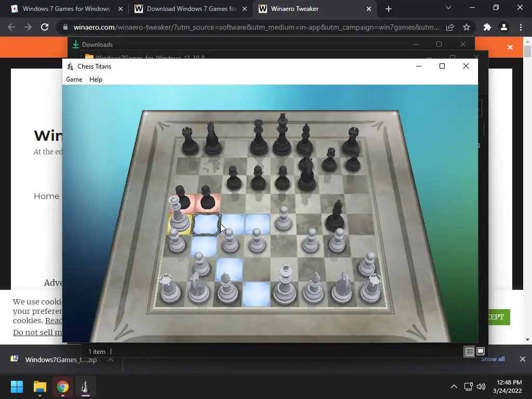The image size is (532, 399).
Task: Open the network tray icon
Action: coord(469,387)
